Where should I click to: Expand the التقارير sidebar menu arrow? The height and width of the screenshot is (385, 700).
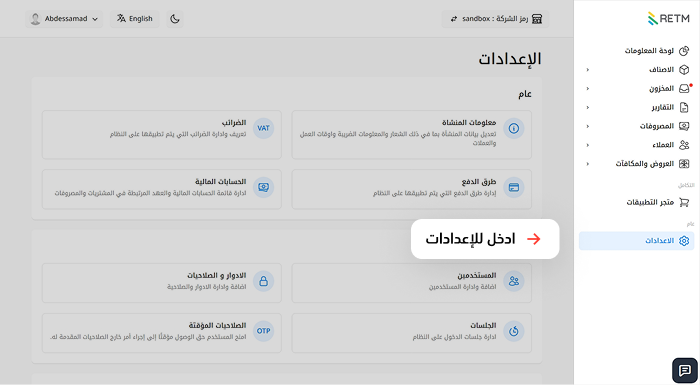(588, 107)
